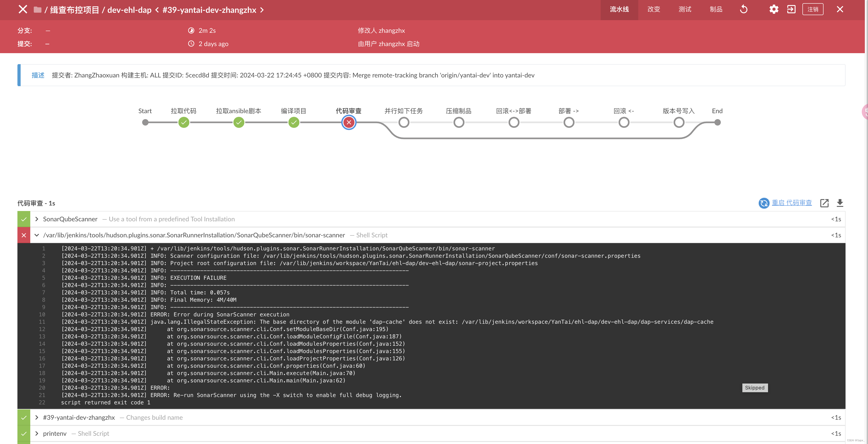This screenshot has width=868, height=444.
Task: Select the 编译项目 stage node
Action: pyautogui.click(x=294, y=123)
